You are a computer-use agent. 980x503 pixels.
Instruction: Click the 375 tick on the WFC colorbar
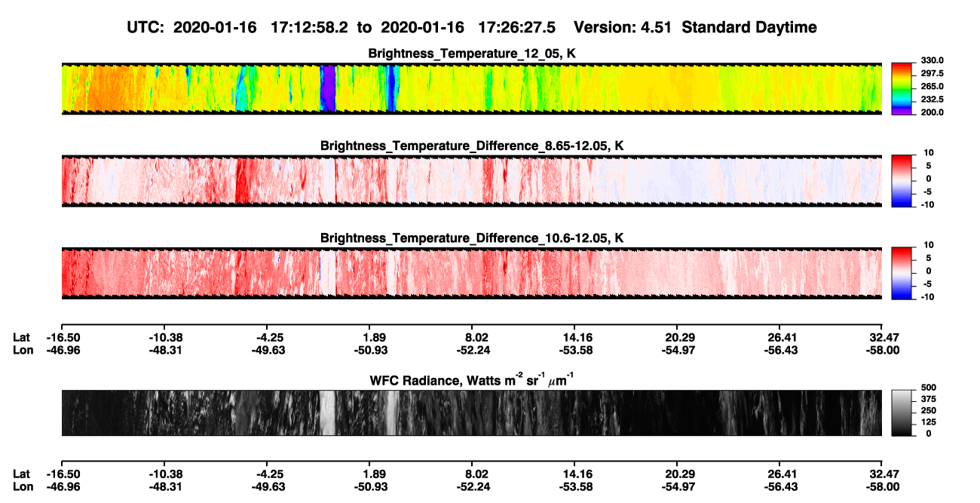pyautogui.click(x=929, y=400)
